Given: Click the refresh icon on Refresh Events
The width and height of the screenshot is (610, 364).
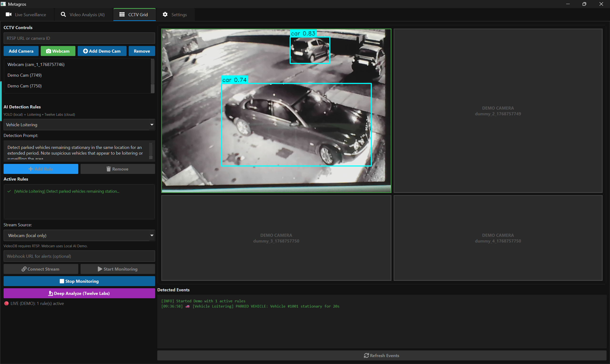Looking at the screenshot, I should click(366, 355).
